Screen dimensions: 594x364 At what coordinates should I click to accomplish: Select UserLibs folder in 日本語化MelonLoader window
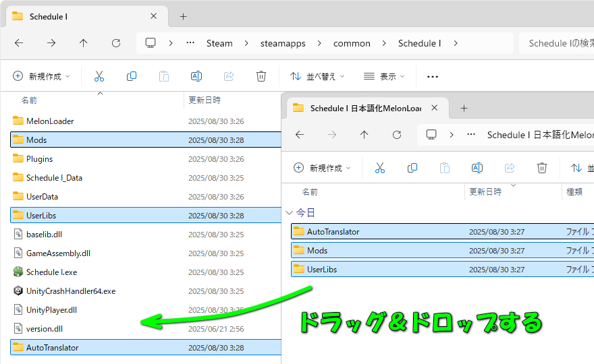pos(443,270)
